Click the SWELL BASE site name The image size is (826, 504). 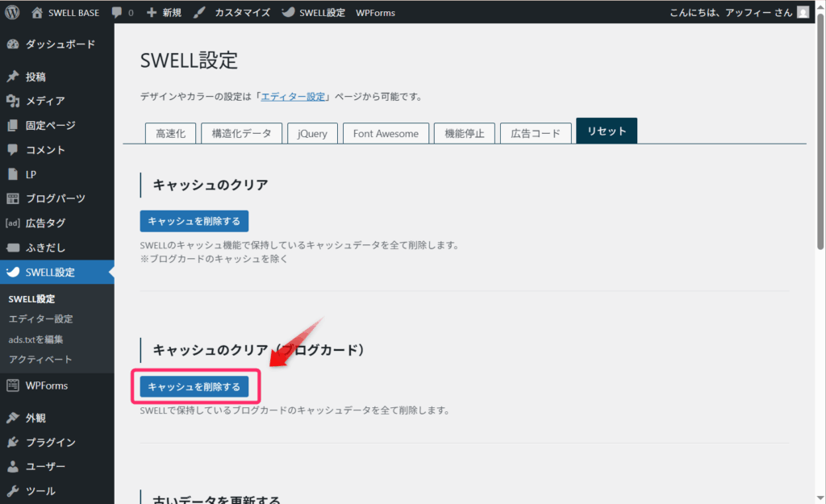[73, 13]
